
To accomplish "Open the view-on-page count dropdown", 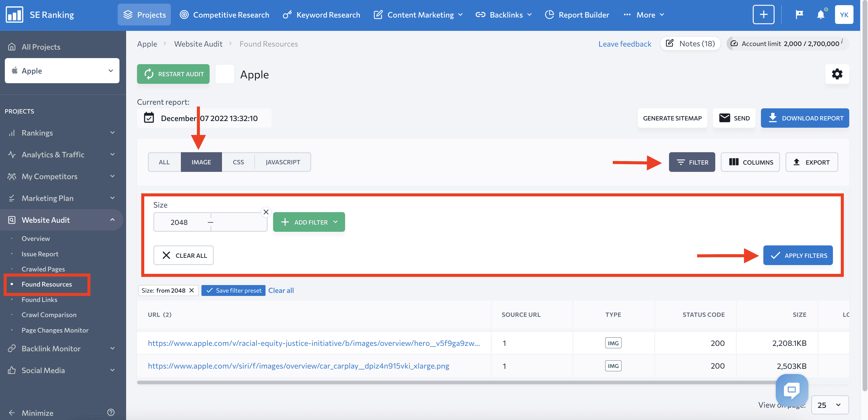I will tap(830, 405).
